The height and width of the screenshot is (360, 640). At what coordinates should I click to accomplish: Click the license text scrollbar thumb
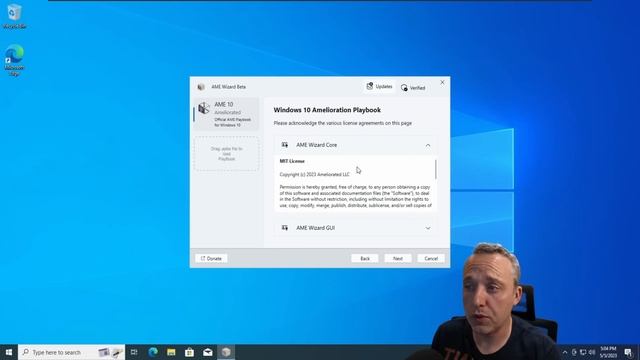click(x=436, y=169)
